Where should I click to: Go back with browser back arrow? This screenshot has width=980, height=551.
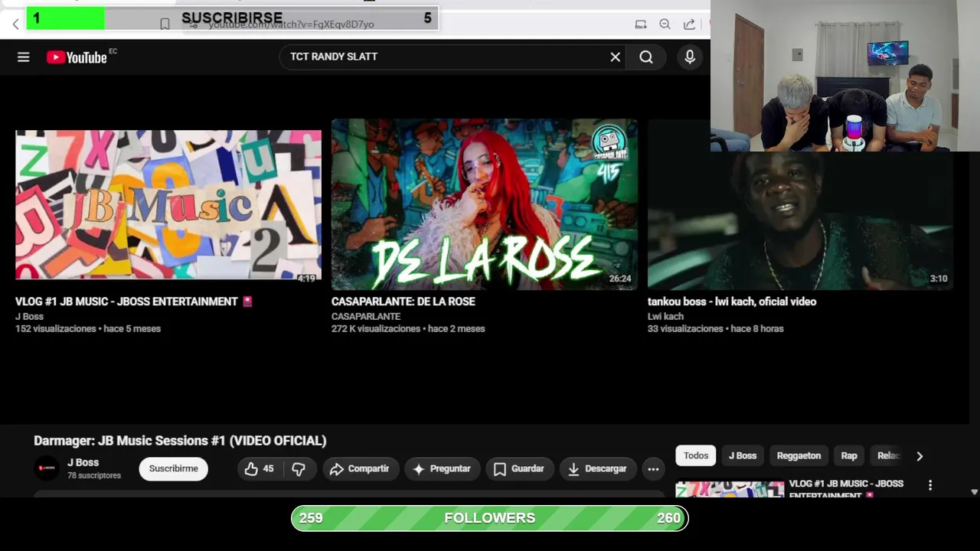tap(15, 24)
